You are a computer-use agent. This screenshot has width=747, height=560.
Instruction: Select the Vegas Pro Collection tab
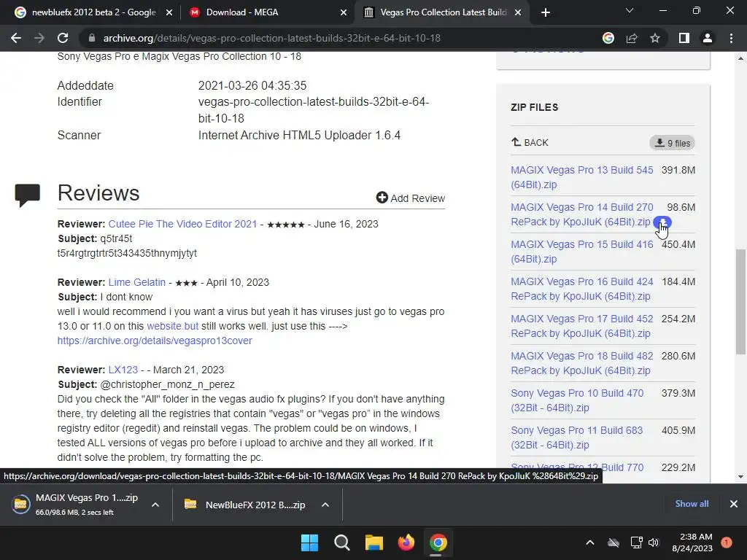click(441, 12)
